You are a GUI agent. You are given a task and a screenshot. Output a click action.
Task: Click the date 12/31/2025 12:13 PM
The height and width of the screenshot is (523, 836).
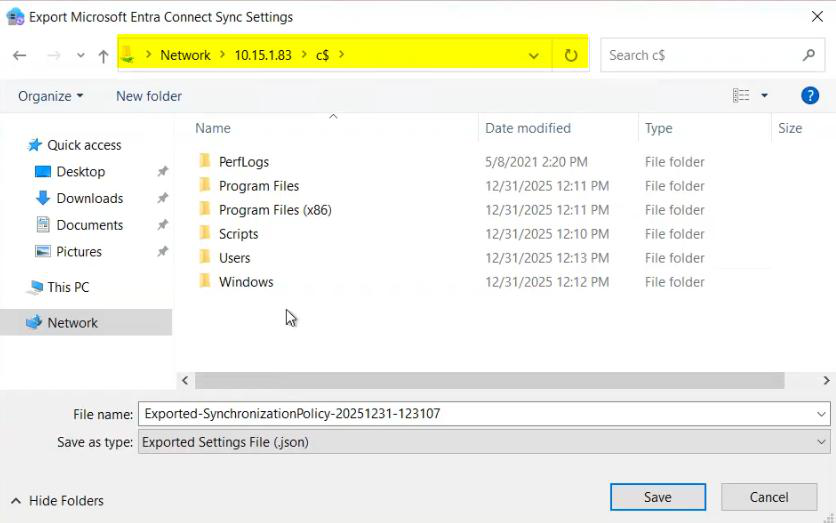click(547, 258)
